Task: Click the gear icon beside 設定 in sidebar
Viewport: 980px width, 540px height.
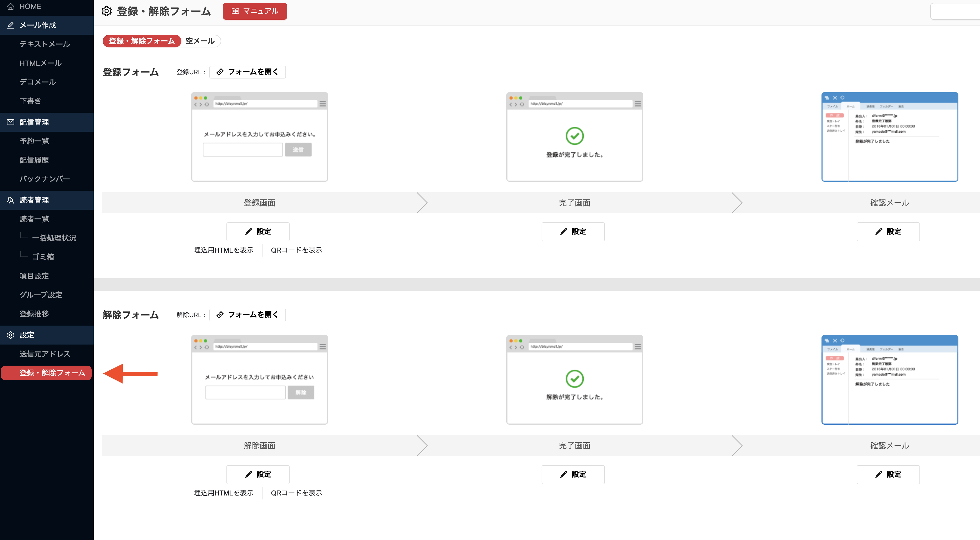Action: (x=10, y=335)
